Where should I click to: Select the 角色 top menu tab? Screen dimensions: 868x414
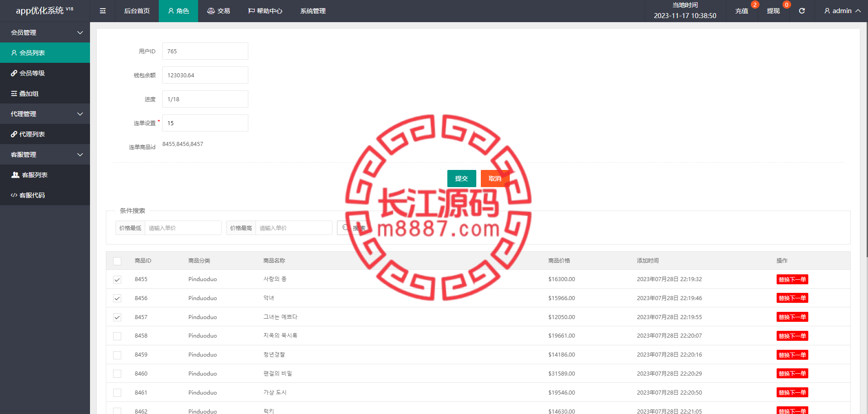[178, 11]
